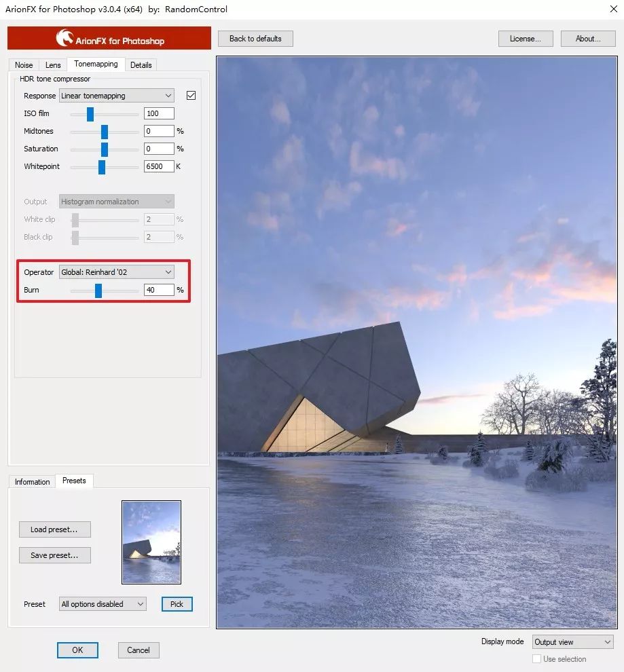This screenshot has width=624, height=672.
Task: Expand the Operator Reinhard dropdown
Action: click(116, 272)
